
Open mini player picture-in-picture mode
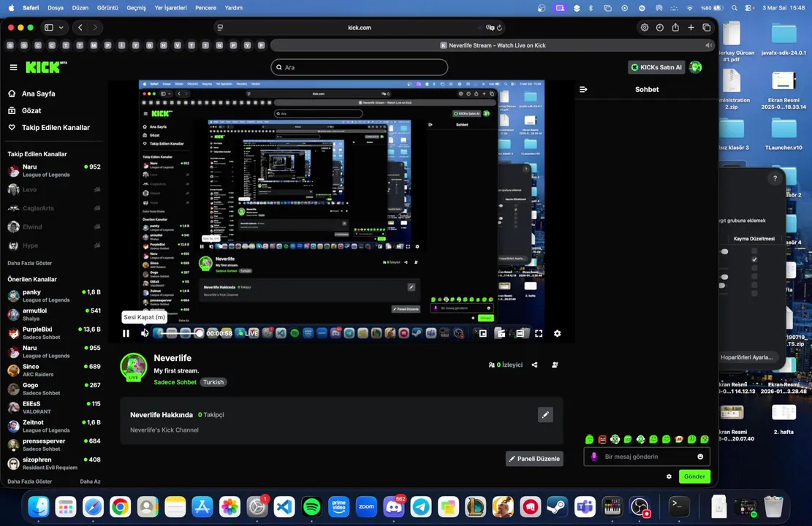[482, 333]
